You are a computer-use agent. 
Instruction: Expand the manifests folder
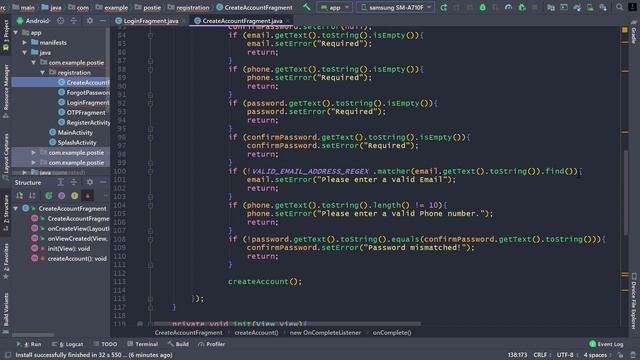[25, 42]
